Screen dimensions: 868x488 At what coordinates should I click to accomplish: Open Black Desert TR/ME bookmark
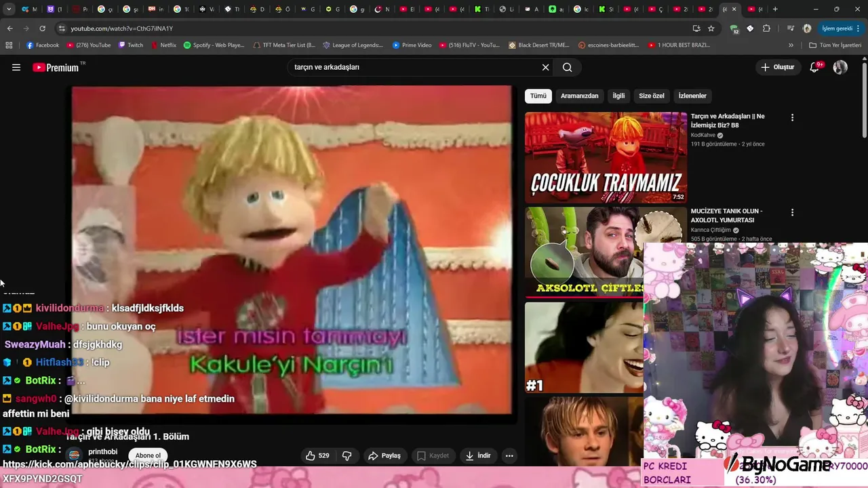point(539,45)
